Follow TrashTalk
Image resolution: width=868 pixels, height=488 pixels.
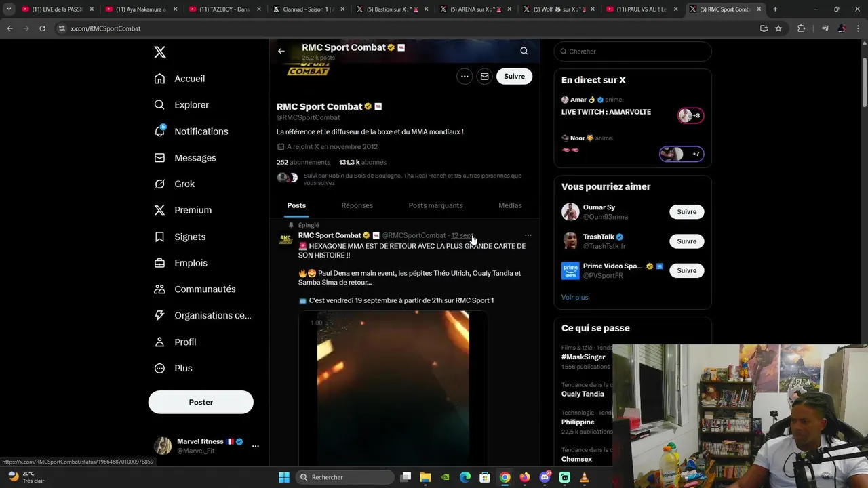[686, 241]
